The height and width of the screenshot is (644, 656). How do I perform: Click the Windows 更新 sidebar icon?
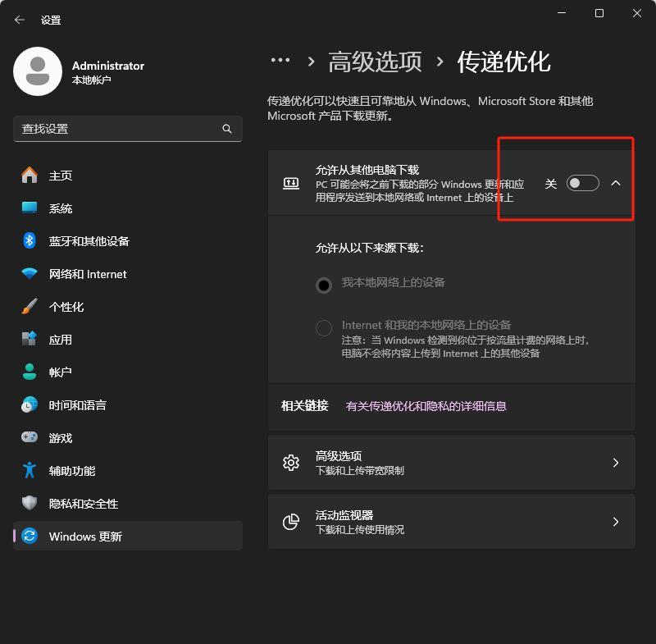click(x=30, y=536)
